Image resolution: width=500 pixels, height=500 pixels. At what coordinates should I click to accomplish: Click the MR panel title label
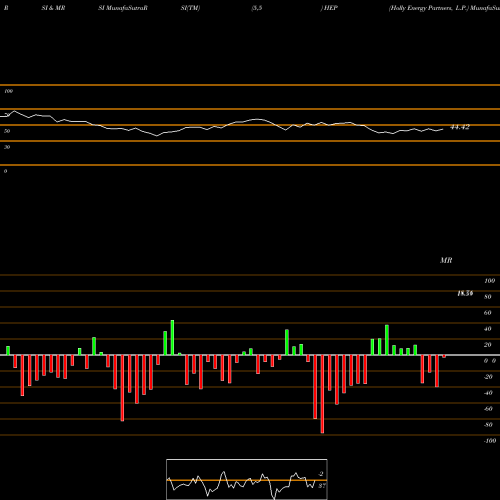coord(446,260)
